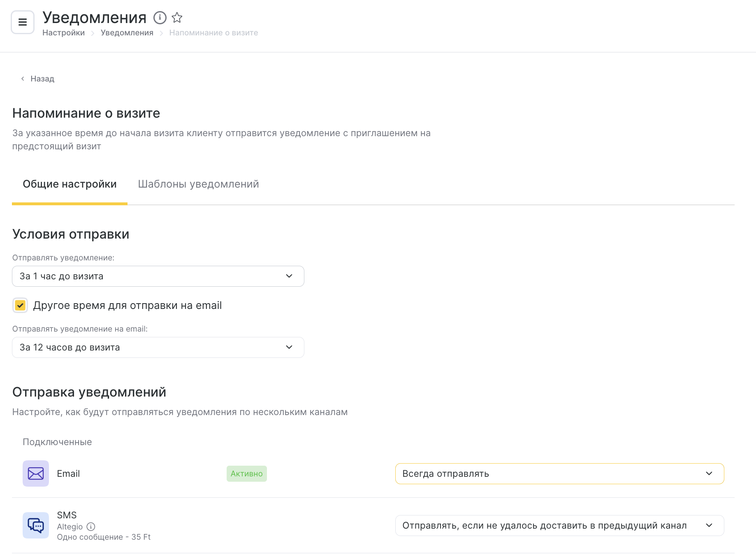Click the Email channel label
The height and width of the screenshot is (557, 756).
pos(68,473)
